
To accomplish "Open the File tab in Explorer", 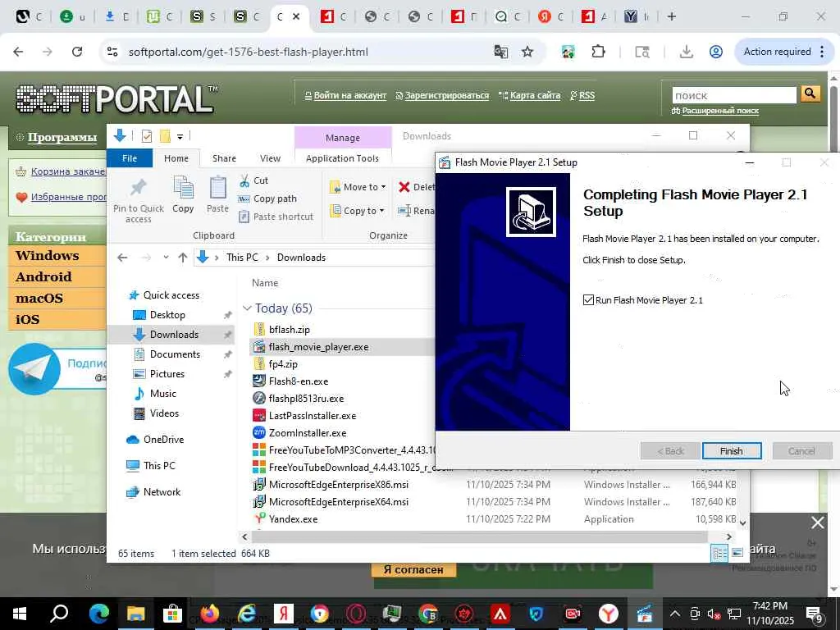I will (x=130, y=158).
